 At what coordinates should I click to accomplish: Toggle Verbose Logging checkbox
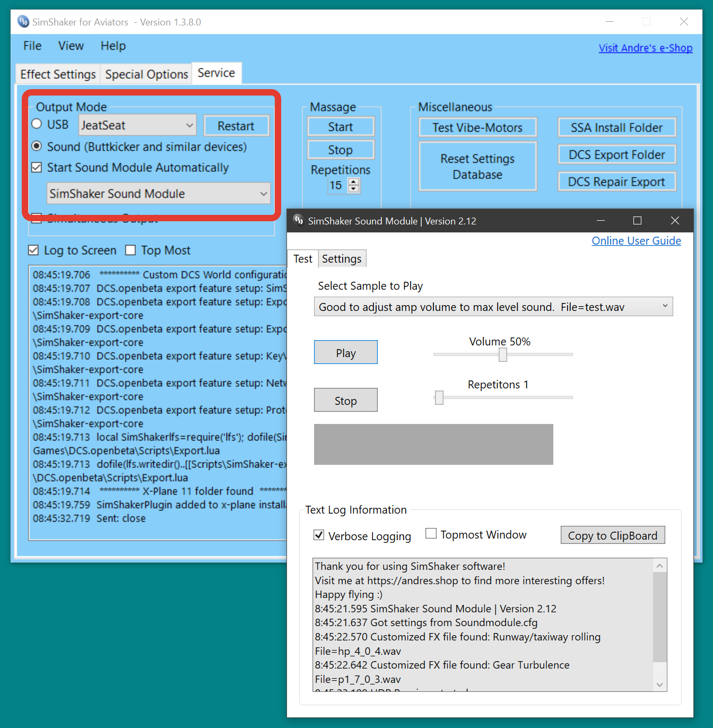[x=319, y=535]
